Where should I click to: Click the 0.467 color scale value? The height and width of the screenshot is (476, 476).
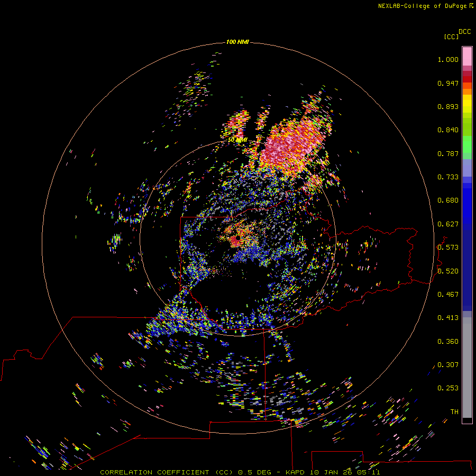(448, 295)
